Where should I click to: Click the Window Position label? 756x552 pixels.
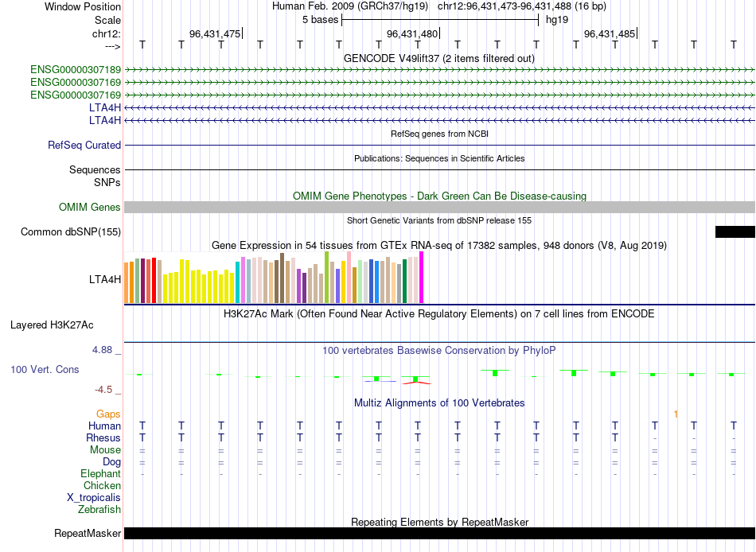point(83,6)
